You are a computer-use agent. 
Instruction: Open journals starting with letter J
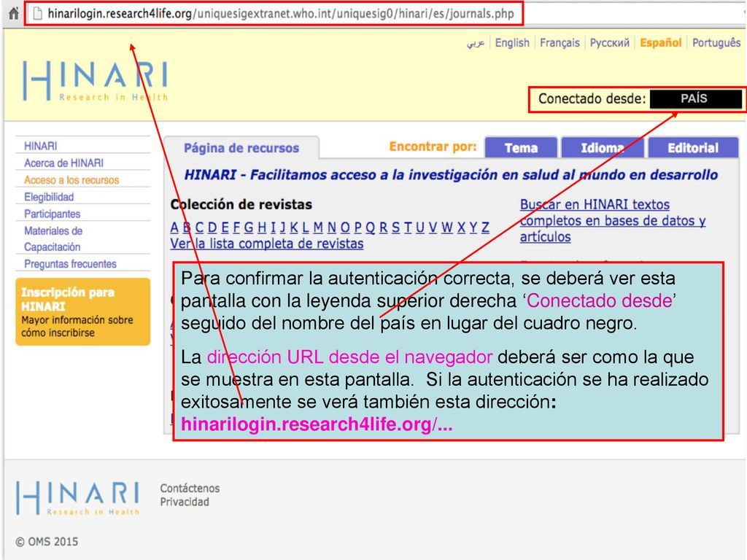pyautogui.click(x=282, y=227)
